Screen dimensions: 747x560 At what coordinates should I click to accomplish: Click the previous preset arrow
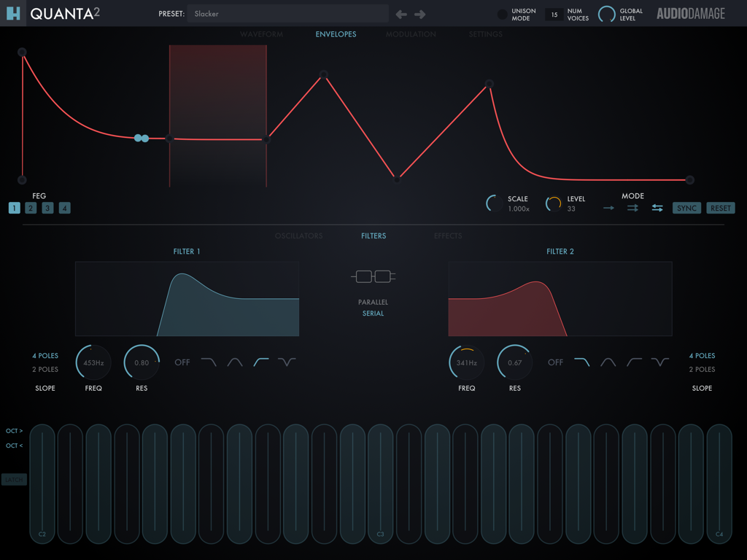click(x=400, y=13)
